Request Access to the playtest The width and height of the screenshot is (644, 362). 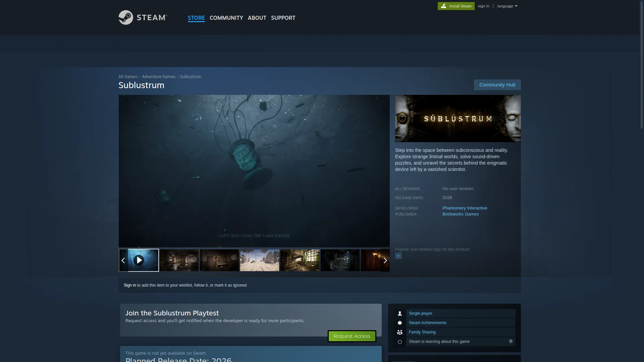(x=352, y=336)
